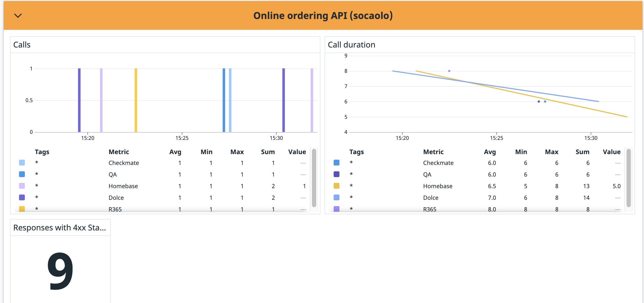Click QA metric in Call duration legend
This screenshot has height=303, width=644.
(x=427, y=174)
